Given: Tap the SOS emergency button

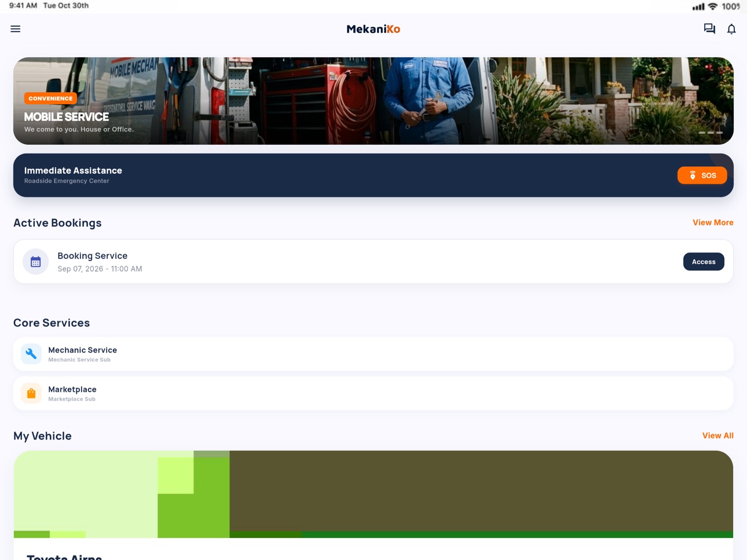Looking at the screenshot, I should pos(702,175).
